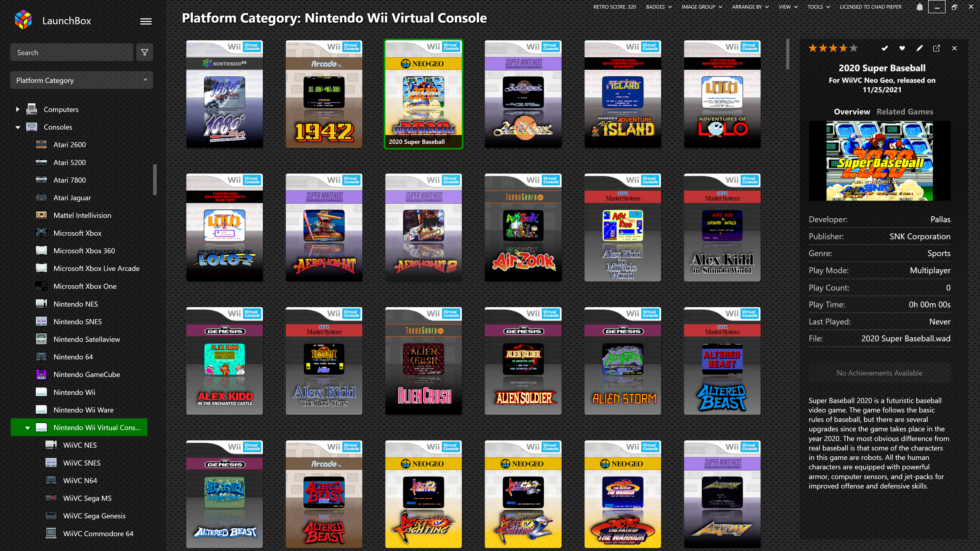Select Adventure Island game cover

point(622,94)
